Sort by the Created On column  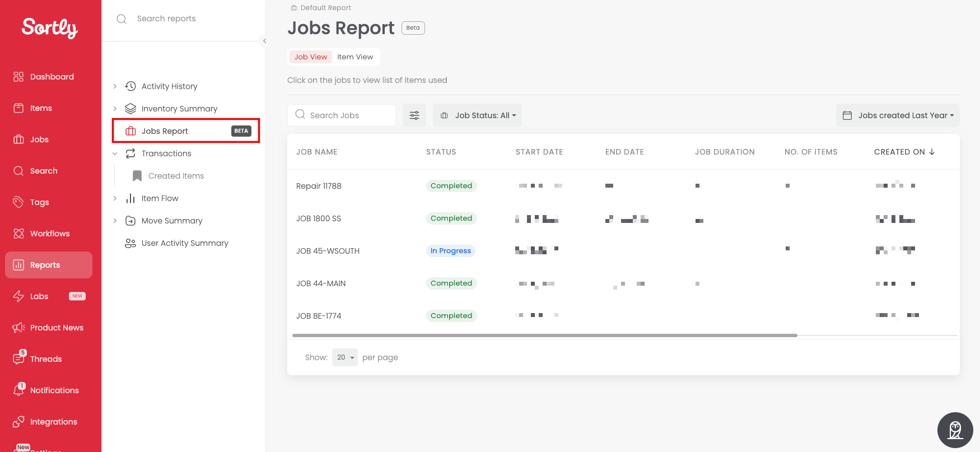[x=904, y=152]
